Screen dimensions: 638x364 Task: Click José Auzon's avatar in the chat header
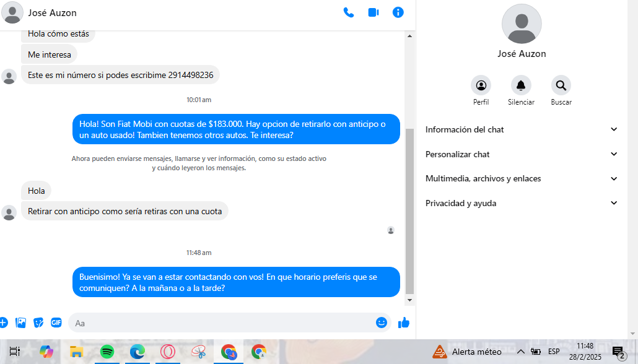click(12, 12)
